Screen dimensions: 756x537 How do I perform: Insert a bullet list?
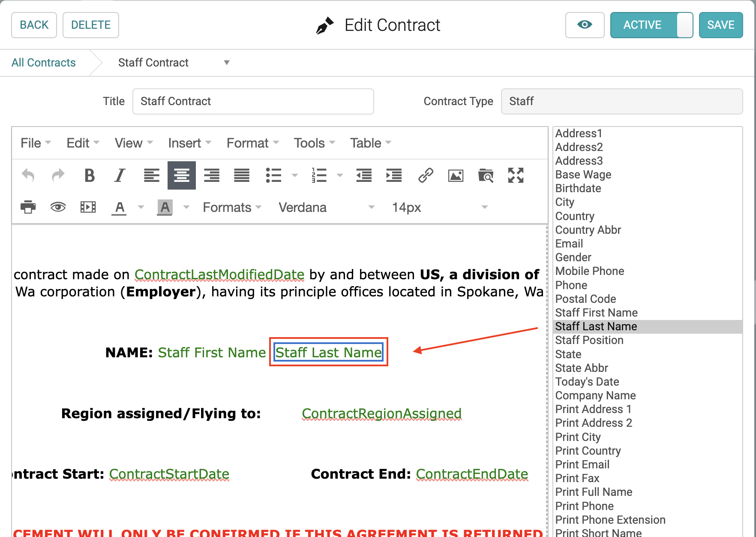tap(273, 175)
